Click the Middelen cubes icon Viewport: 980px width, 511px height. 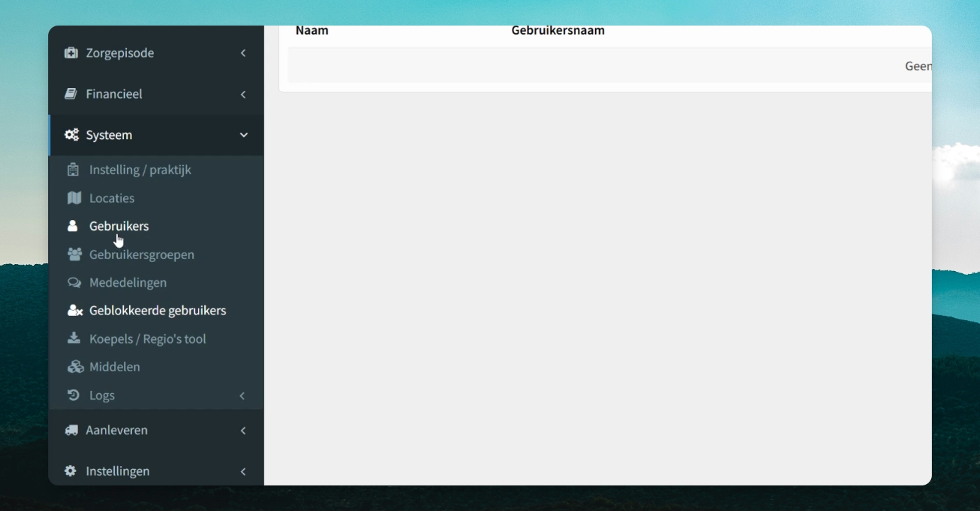pos(75,367)
